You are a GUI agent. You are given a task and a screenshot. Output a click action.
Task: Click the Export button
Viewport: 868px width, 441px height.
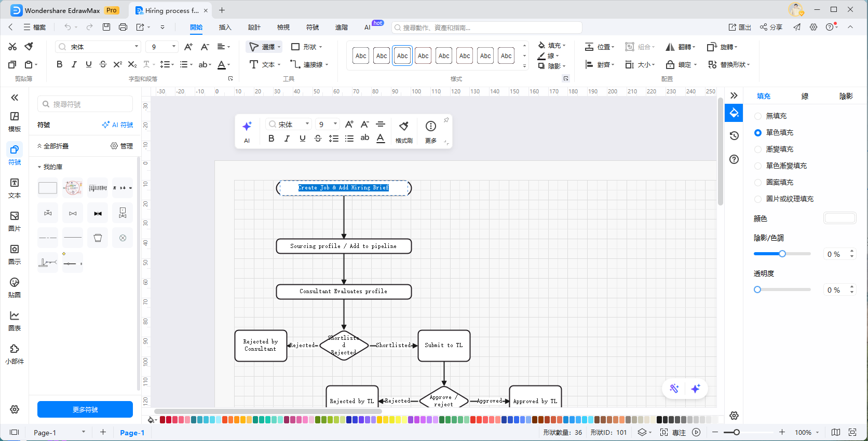pos(740,27)
